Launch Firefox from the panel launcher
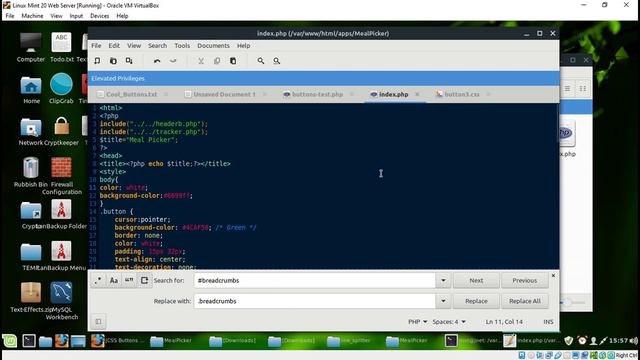The width and height of the screenshot is (640, 360). [62, 340]
